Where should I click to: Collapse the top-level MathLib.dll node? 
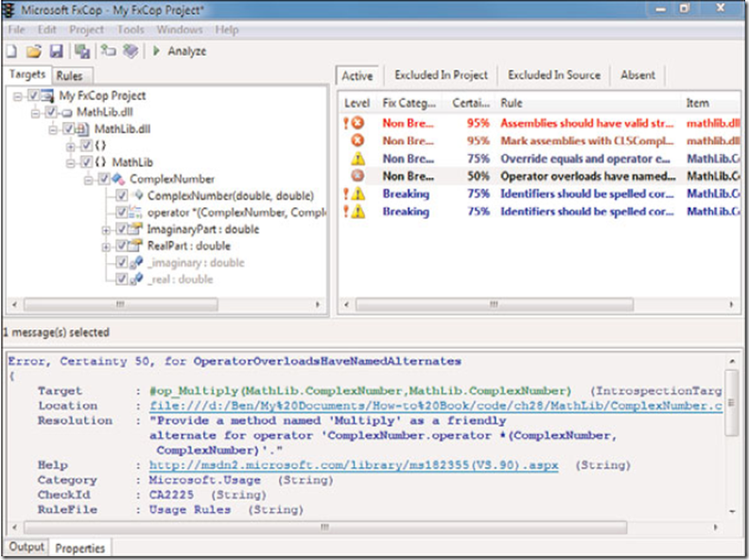pyautogui.click(x=35, y=114)
